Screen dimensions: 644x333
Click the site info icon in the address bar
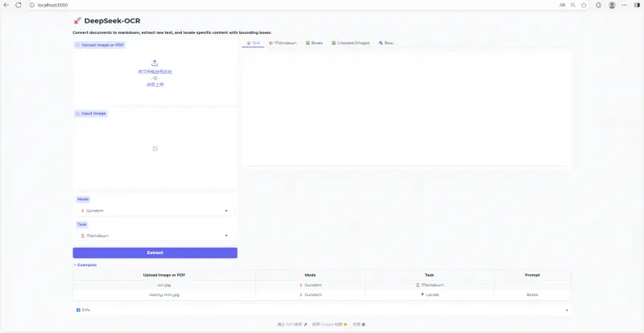(x=32, y=5)
